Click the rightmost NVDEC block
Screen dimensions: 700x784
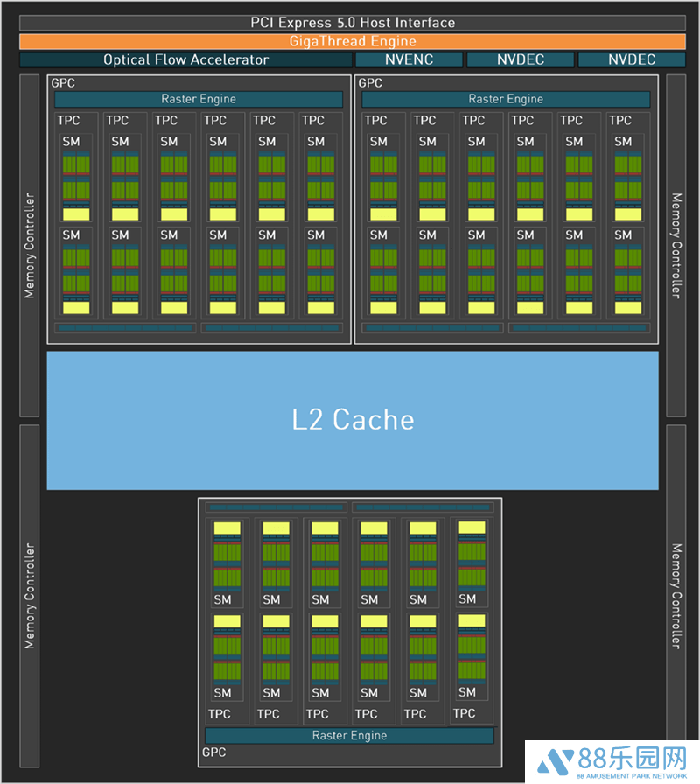[x=632, y=59]
